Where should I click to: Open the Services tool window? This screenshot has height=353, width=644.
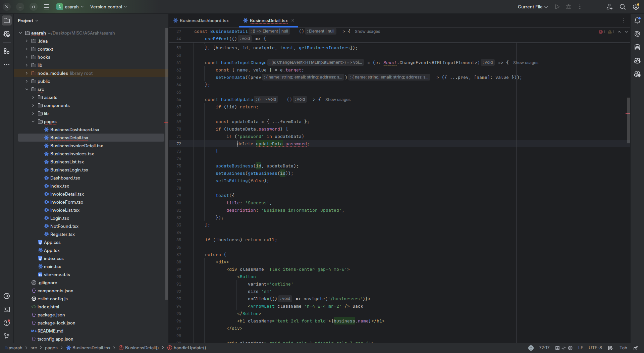pos(7,296)
